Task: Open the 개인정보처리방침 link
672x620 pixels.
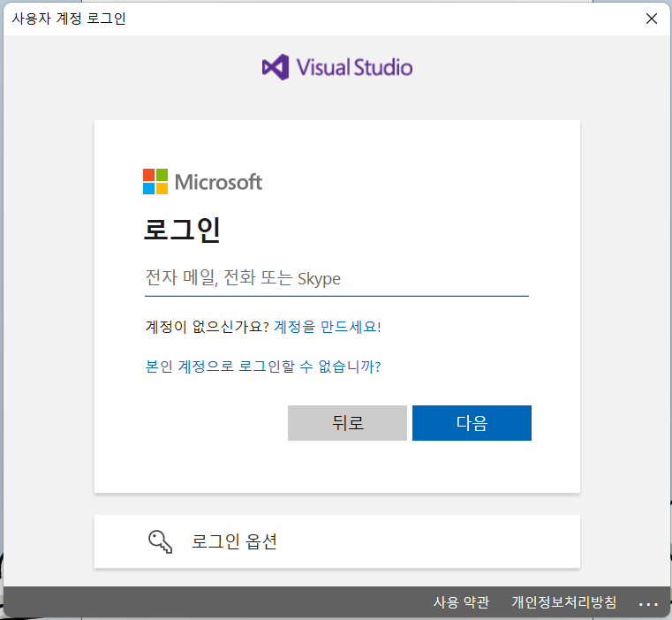Action: pyautogui.click(x=564, y=602)
